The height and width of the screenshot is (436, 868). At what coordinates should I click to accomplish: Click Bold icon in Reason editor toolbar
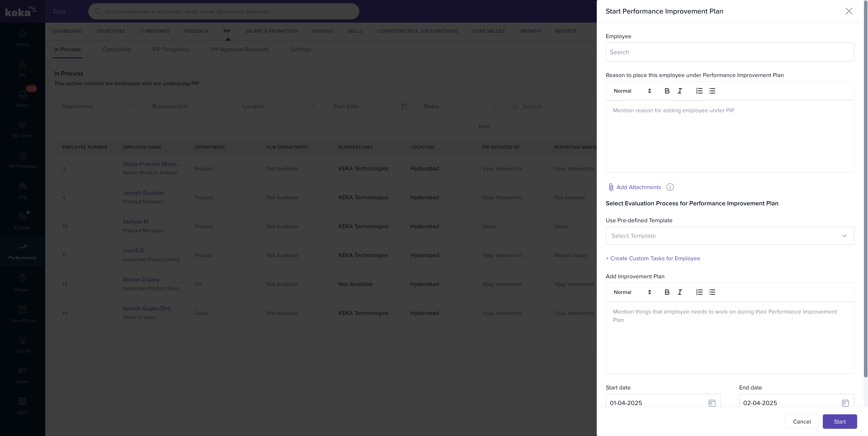tap(667, 91)
